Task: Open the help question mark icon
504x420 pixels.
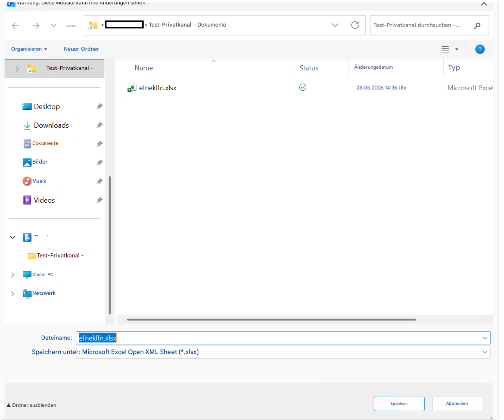Action: [x=480, y=49]
